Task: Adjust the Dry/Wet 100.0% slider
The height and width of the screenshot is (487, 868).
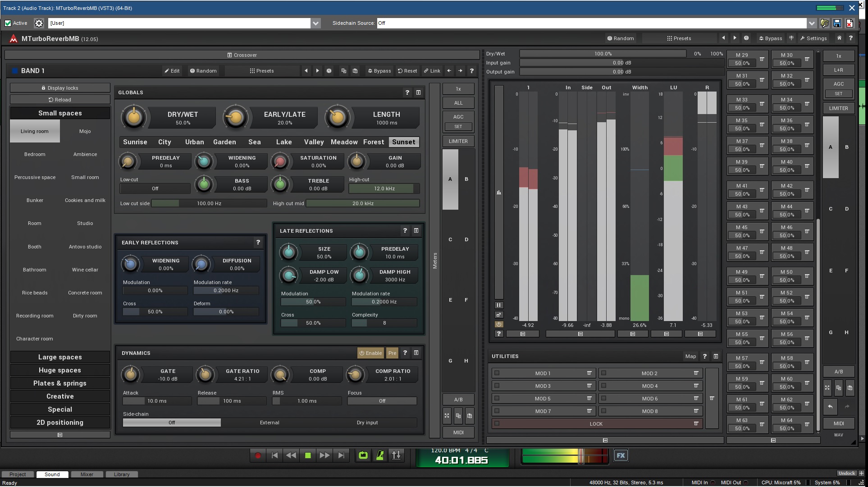Action: pos(603,54)
